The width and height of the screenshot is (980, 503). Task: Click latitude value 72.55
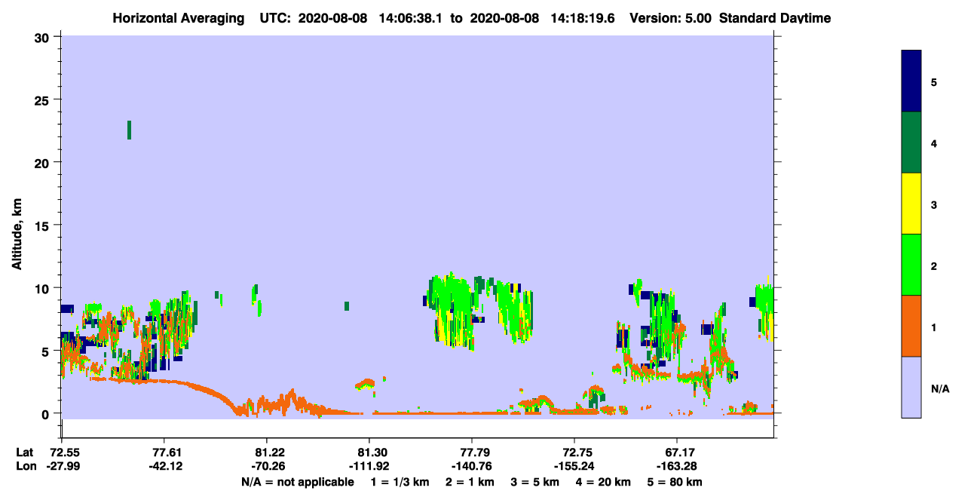(x=61, y=452)
